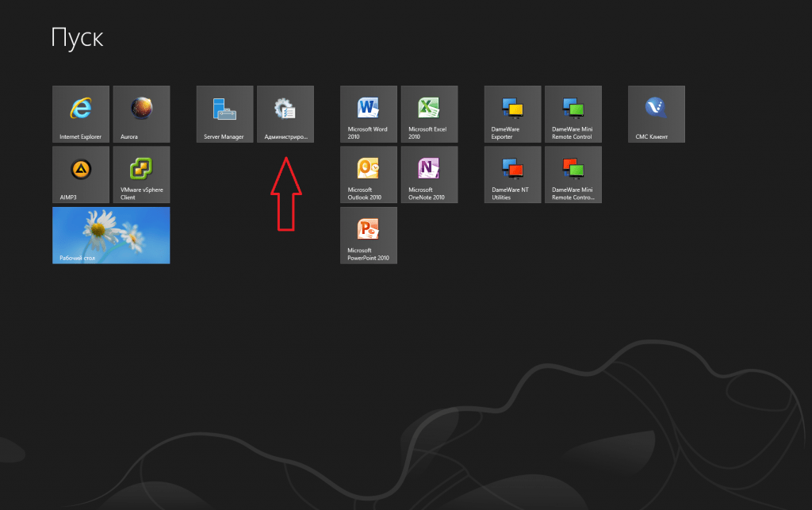This screenshot has height=510, width=812.
Task: Open Microsoft OneNote 2010 tile
Action: (x=429, y=174)
